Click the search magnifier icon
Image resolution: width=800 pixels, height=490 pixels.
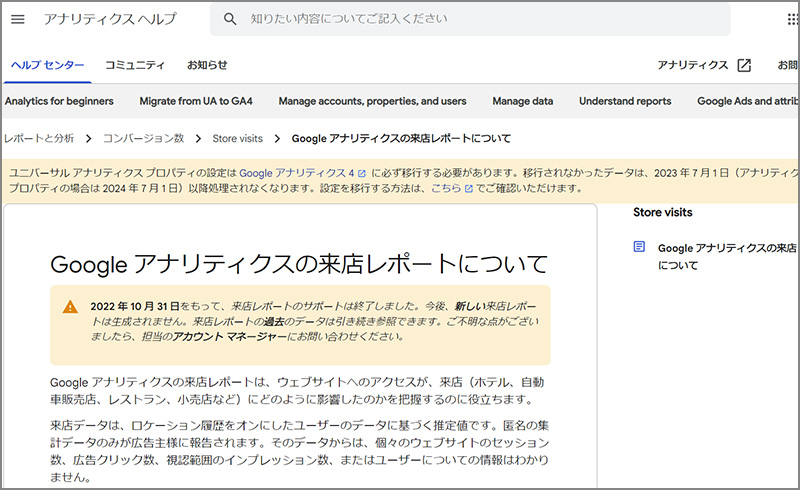230,19
